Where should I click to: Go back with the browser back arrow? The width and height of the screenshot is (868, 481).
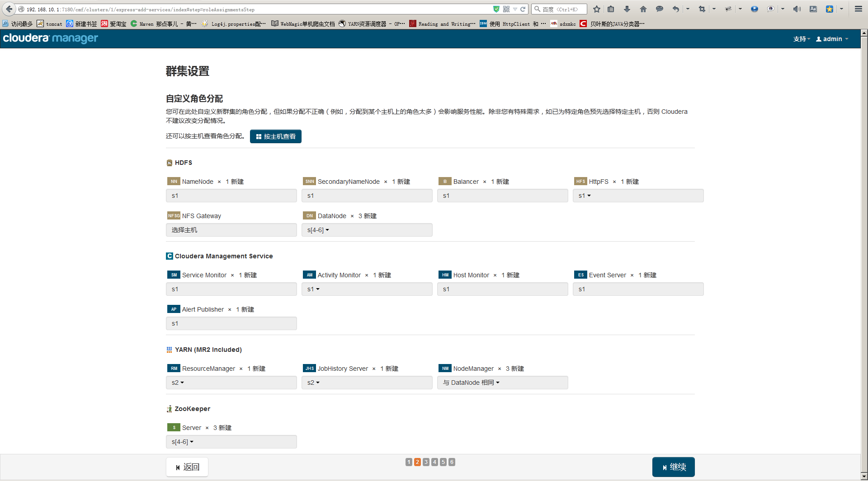9,9
